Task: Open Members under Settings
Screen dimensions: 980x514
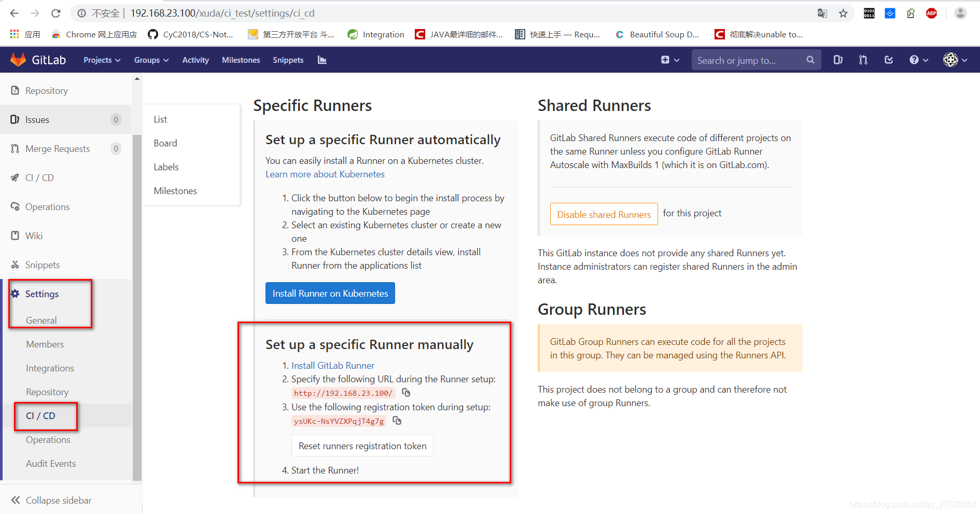Action: (45, 344)
